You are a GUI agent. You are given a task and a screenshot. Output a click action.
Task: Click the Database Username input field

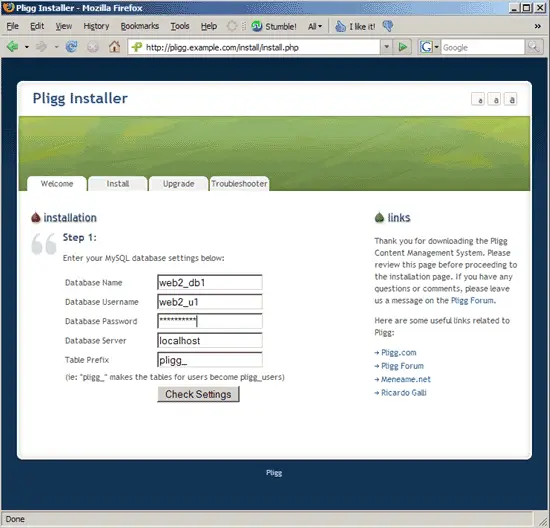click(210, 302)
